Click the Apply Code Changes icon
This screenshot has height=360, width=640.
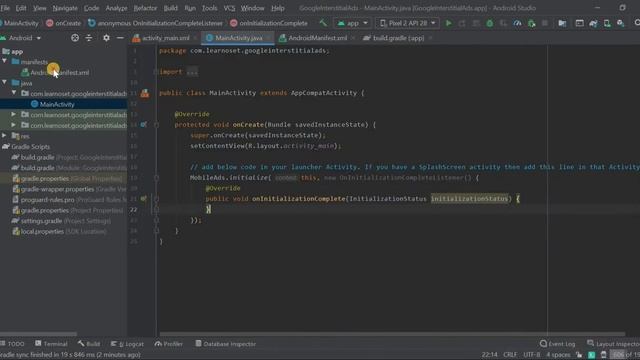click(476, 23)
